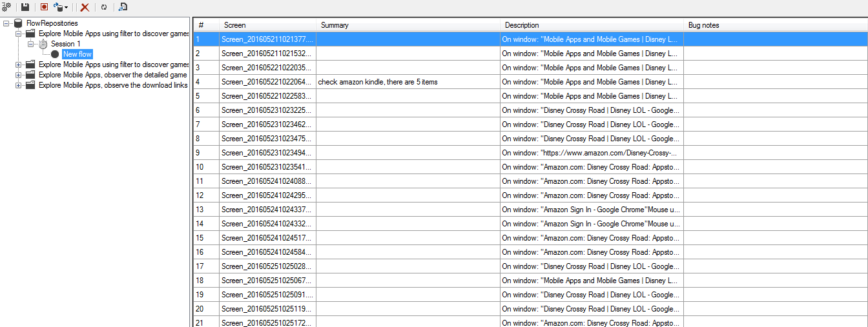Click the New flow black circle icon

[55, 54]
